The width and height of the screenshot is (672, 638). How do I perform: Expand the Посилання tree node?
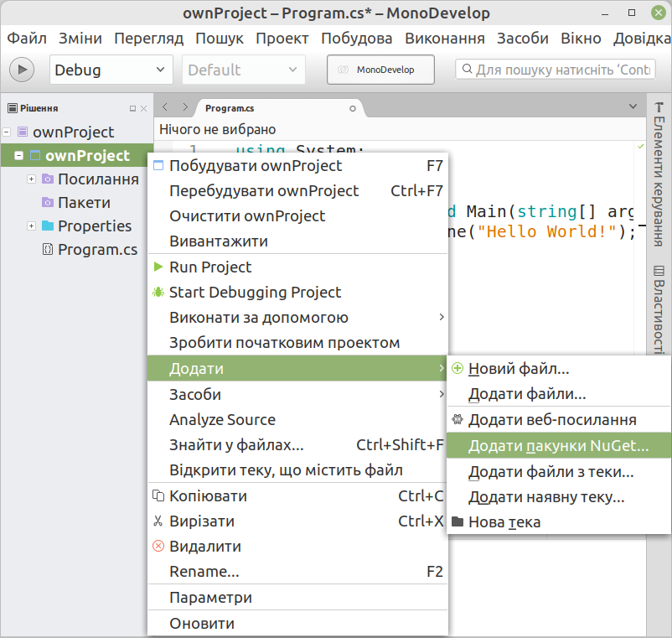click(x=31, y=179)
